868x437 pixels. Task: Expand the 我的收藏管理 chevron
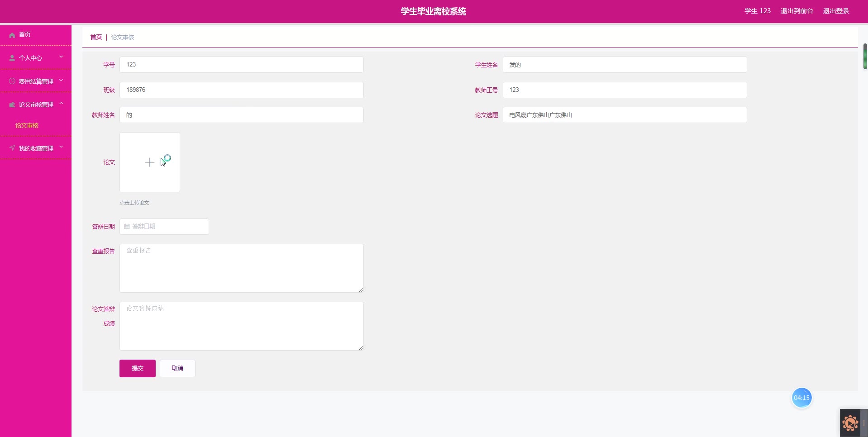coord(61,147)
